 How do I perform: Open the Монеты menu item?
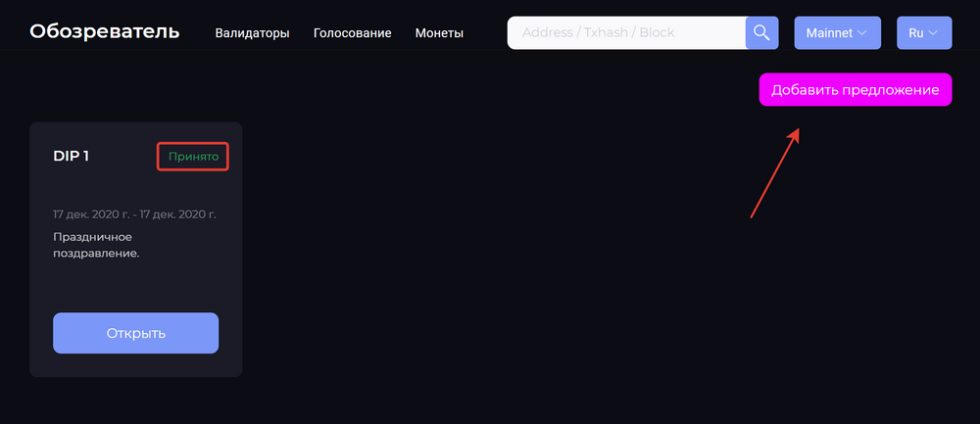[439, 33]
